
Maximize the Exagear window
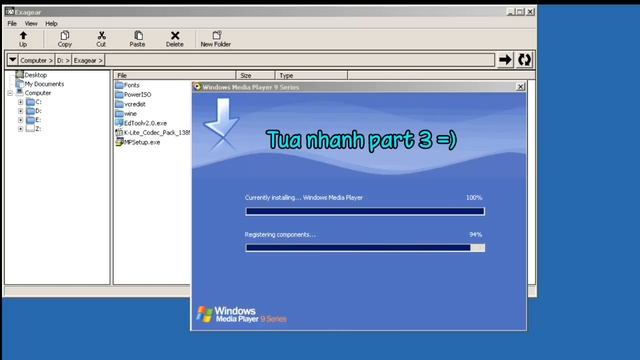pyautogui.click(x=520, y=12)
